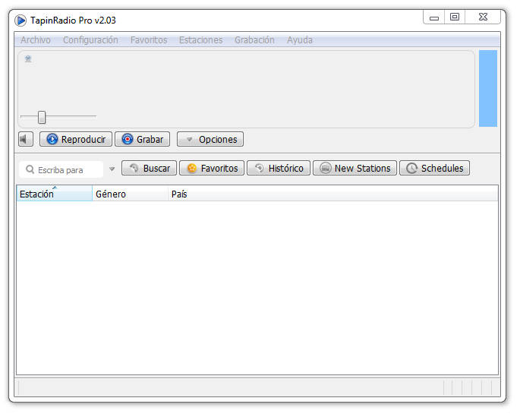Open the Favoritos menu in menu bar
The width and height of the screenshot is (520, 420).
tap(149, 39)
